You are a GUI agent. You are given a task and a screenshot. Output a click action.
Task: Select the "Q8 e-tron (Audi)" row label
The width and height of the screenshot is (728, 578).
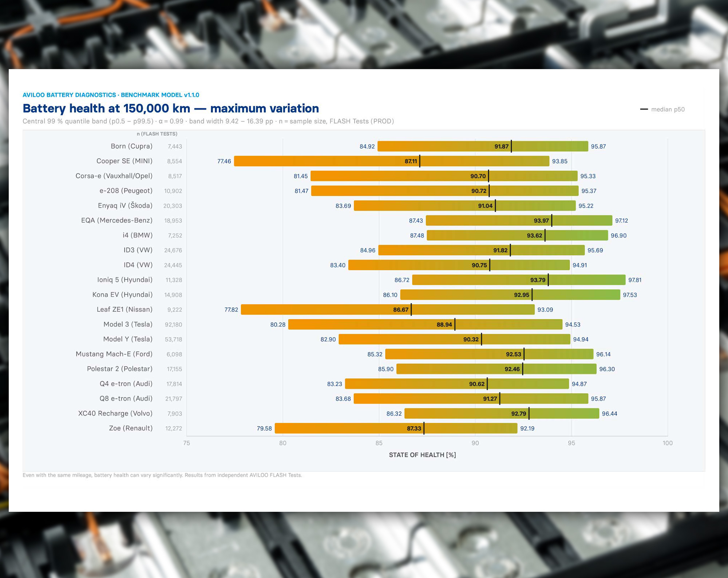click(126, 399)
